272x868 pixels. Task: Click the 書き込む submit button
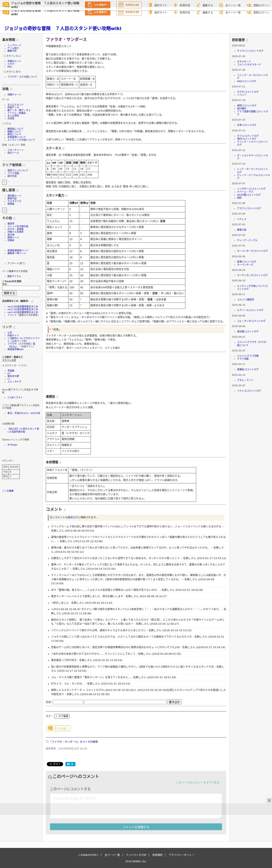coord(175,702)
